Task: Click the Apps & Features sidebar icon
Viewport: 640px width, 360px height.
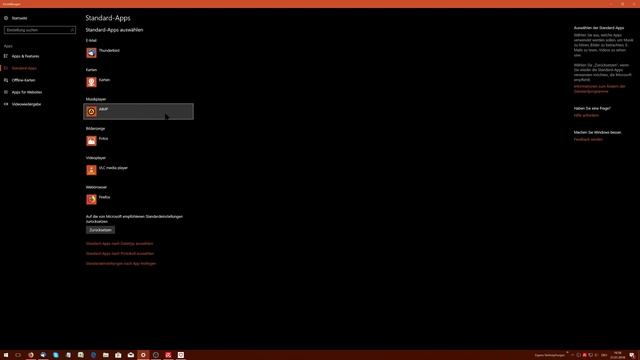Action: coord(6,56)
